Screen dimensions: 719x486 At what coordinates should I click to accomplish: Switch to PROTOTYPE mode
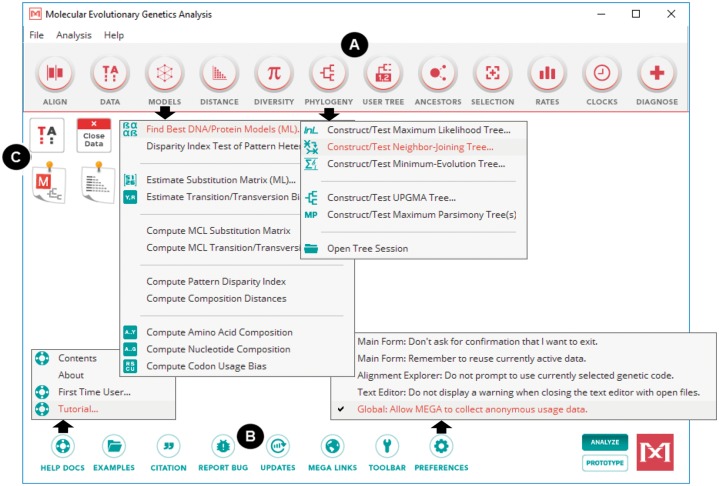605,463
